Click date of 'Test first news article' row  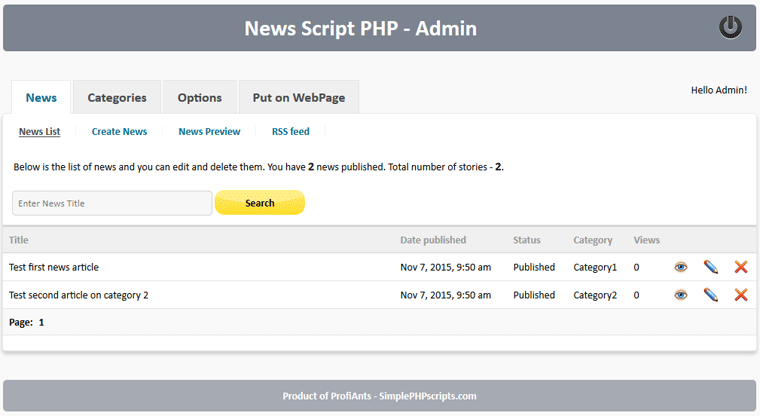click(445, 267)
